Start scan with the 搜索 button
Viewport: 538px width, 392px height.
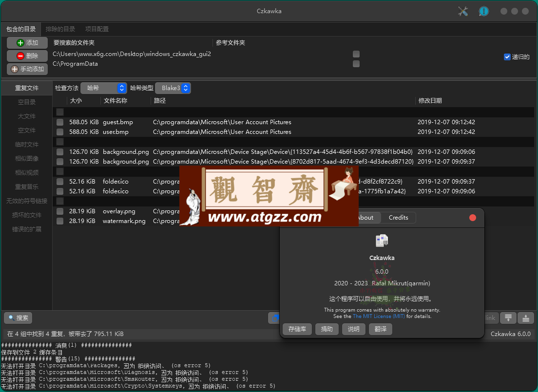(18, 318)
